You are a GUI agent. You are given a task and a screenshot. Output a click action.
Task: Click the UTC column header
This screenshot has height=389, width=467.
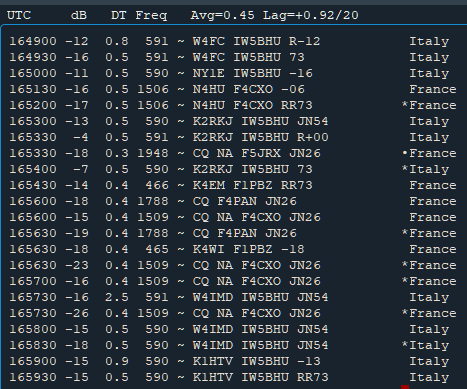pyautogui.click(x=19, y=15)
